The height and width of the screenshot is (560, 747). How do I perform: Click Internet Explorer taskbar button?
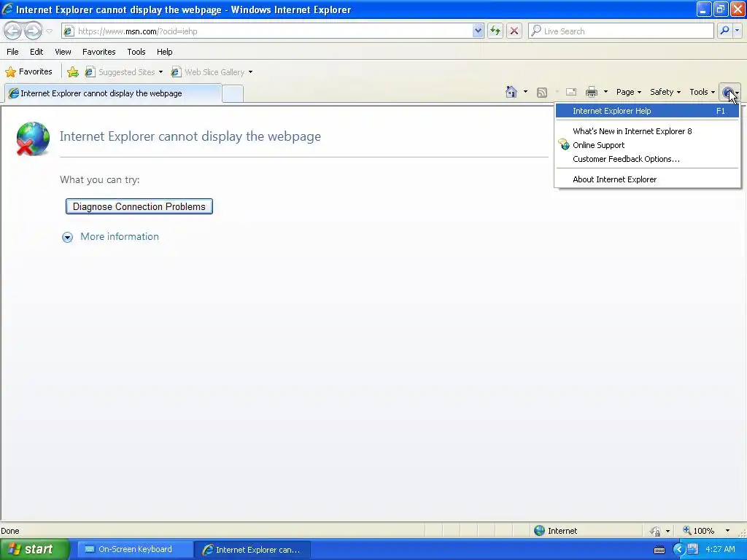click(252, 550)
